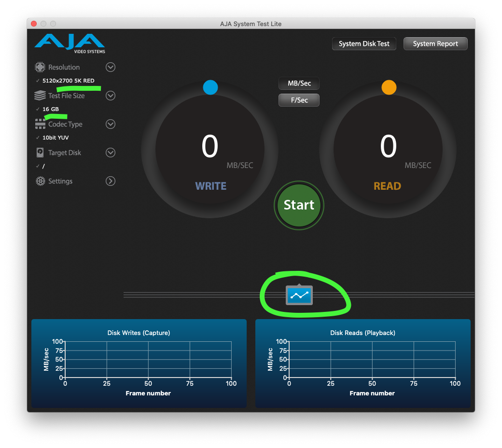Click the Test File Size stack icon
Image resolution: width=502 pixels, height=448 pixels.
pyautogui.click(x=40, y=96)
